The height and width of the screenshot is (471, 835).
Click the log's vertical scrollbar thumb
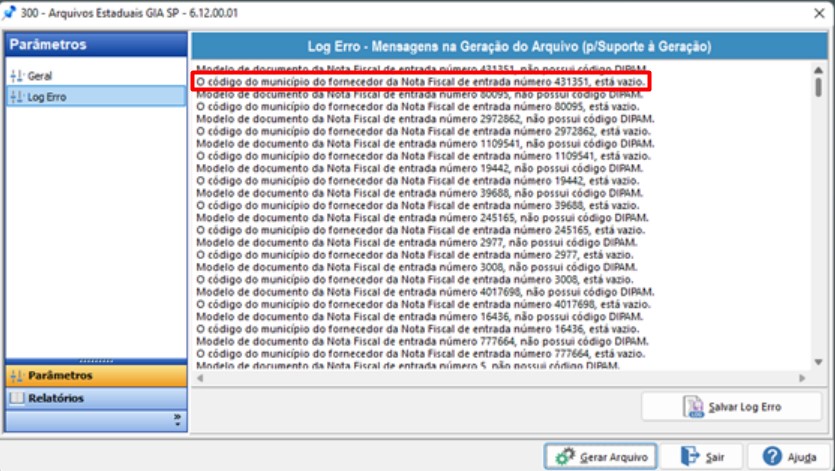pyautogui.click(x=818, y=87)
